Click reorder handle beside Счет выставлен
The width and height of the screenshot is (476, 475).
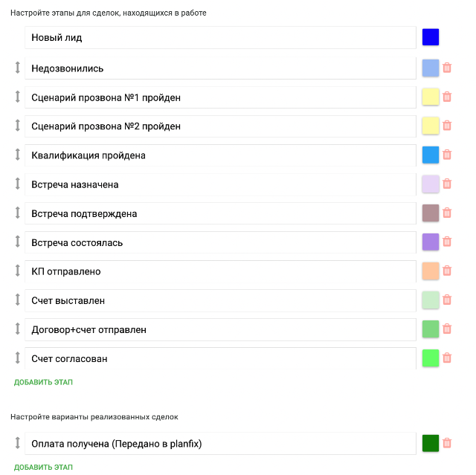coord(18,300)
